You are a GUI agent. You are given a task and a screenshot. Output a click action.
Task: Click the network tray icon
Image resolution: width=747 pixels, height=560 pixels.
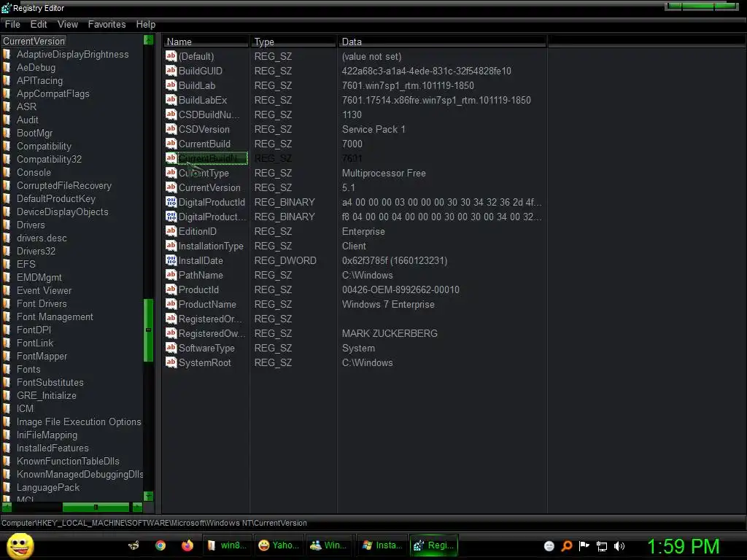(x=602, y=546)
